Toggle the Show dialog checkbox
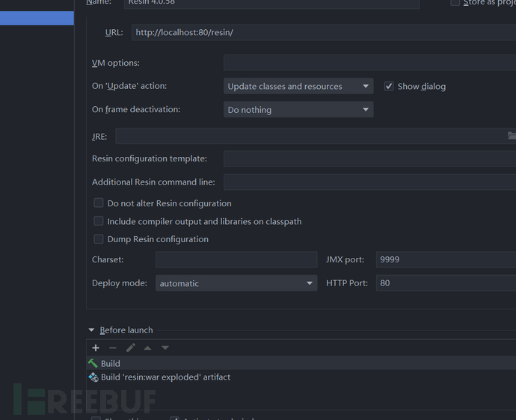The width and height of the screenshot is (516, 420). pos(389,86)
